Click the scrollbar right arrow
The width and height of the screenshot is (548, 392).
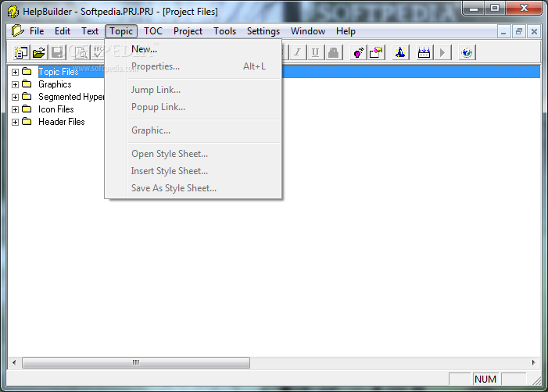point(534,362)
